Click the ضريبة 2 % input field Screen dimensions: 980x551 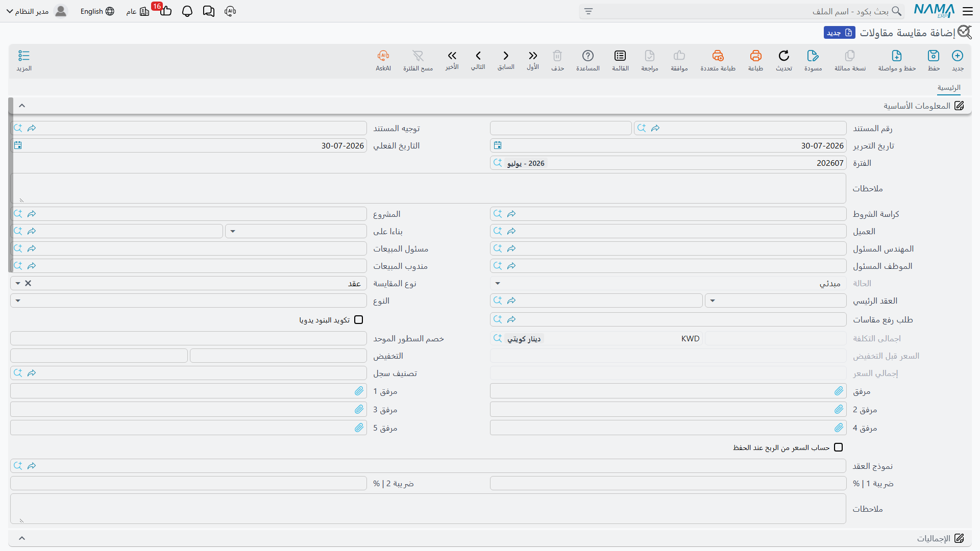pyautogui.click(x=188, y=484)
